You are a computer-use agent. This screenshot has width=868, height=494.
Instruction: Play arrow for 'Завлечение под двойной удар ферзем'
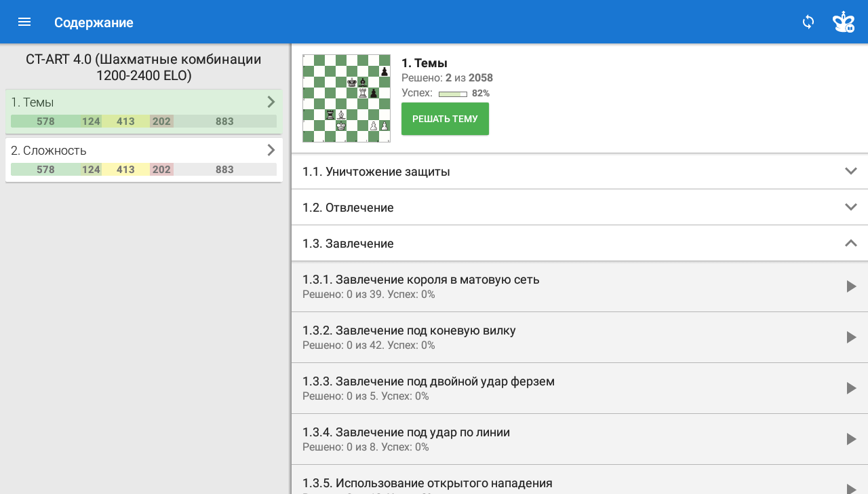(x=852, y=388)
